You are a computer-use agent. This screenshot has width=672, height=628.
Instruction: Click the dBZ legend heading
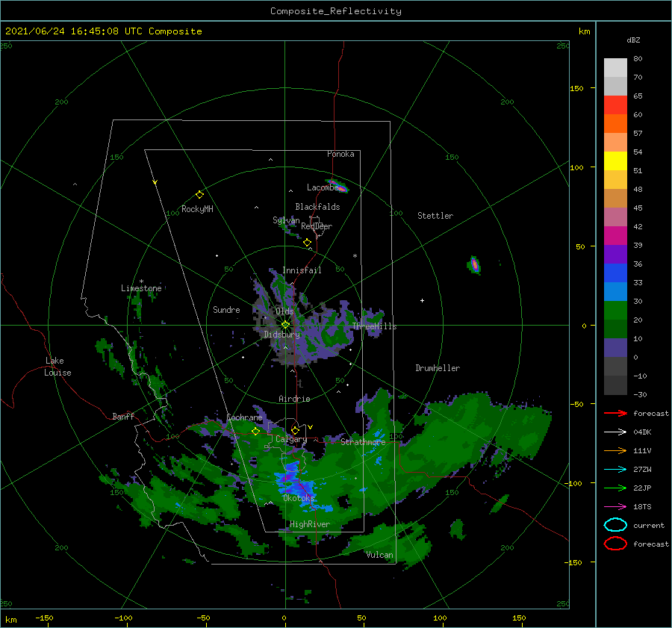coord(633,40)
